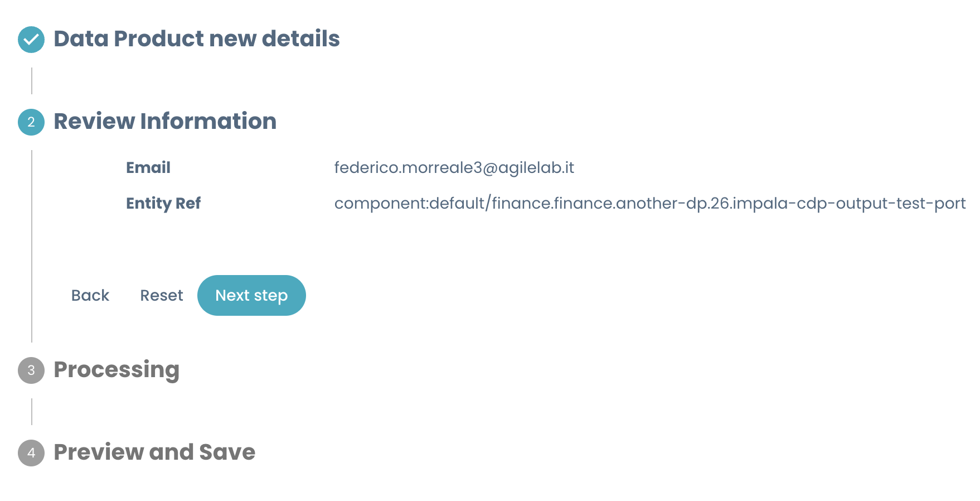
Task: Click the vertical line beside Review Information content
Action: coord(32,245)
